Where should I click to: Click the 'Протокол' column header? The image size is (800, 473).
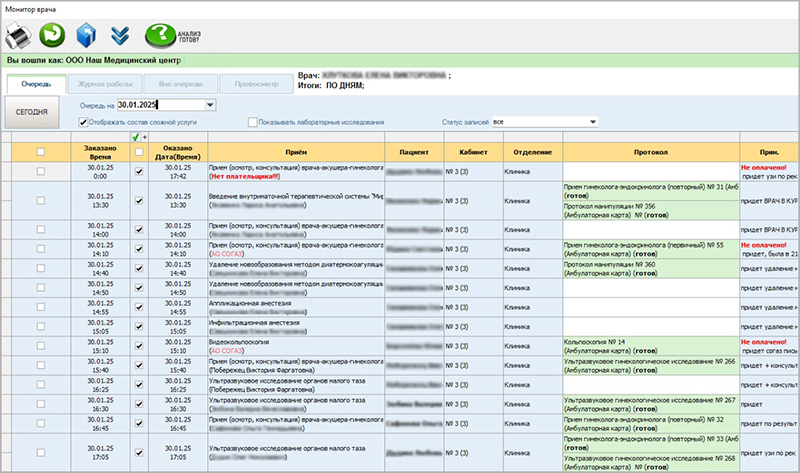click(x=650, y=151)
